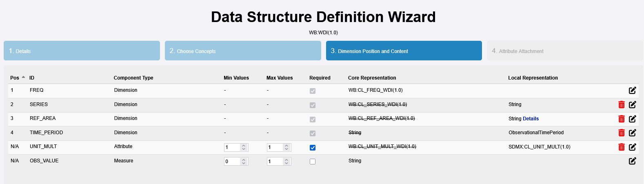Image resolution: width=644 pixels, height=184 pixels.
Task: Delete the UNIT_MULT attribute
Action: (621, 147)
